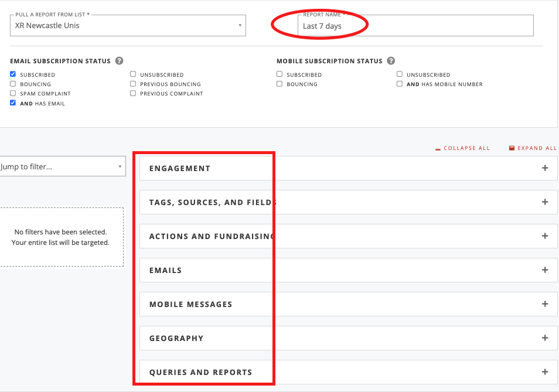Check the And Has Mobile Number box
Image resolution: width=559 pixels, height=392 pixels.
[x=400, y=84]
